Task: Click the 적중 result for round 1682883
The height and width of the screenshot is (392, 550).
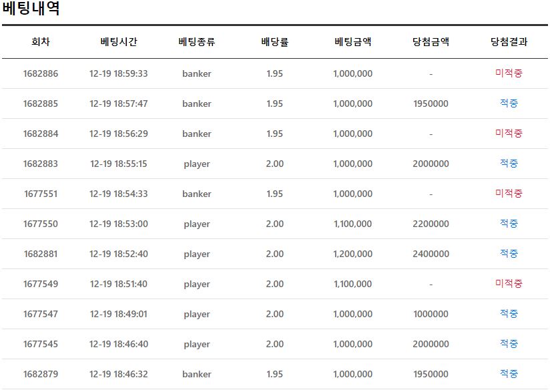Action: (x=509, y=164)
